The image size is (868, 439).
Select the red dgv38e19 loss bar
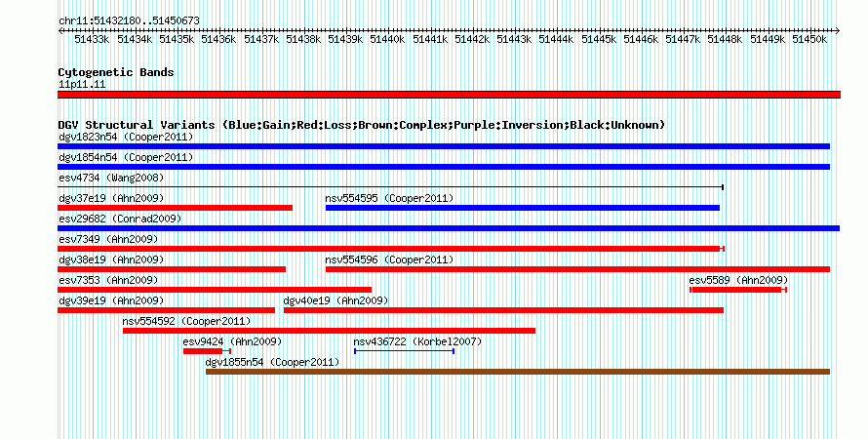[172, 269]
